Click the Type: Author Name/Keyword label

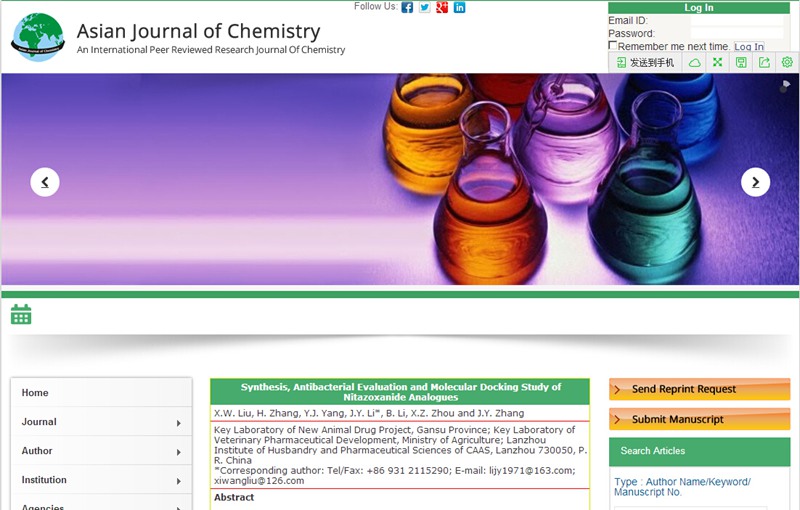(682, 487)
